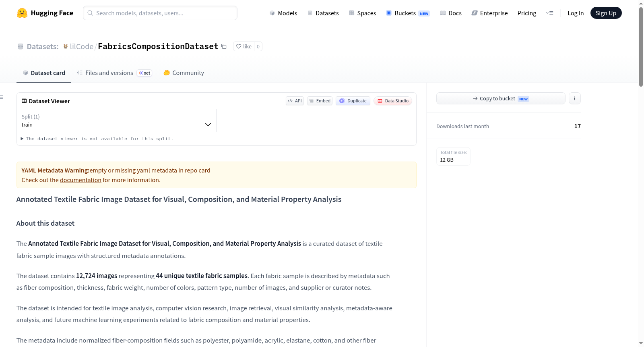Click the Log In link
This screenshot has height=347, width=644.
point(576,13)
